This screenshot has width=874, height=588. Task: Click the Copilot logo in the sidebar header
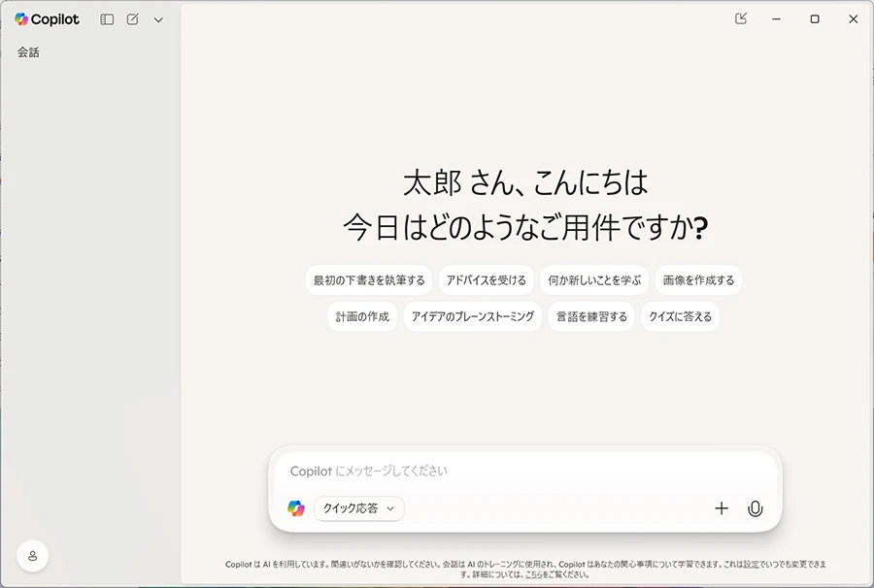[x=47, y=19]
